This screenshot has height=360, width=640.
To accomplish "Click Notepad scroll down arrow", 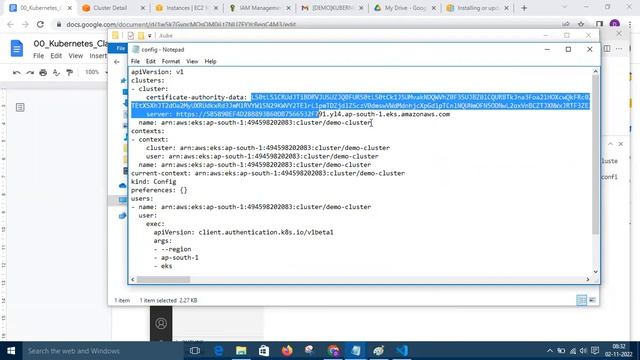I will coord(596,272).
